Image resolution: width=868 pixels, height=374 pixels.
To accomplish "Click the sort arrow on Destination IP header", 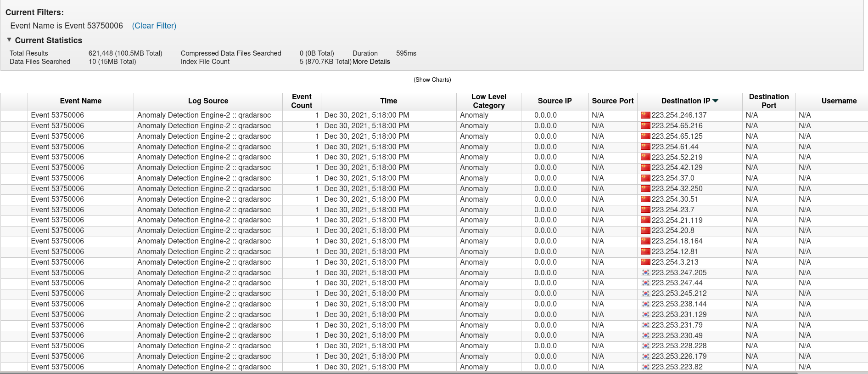I will pos(715,101).
